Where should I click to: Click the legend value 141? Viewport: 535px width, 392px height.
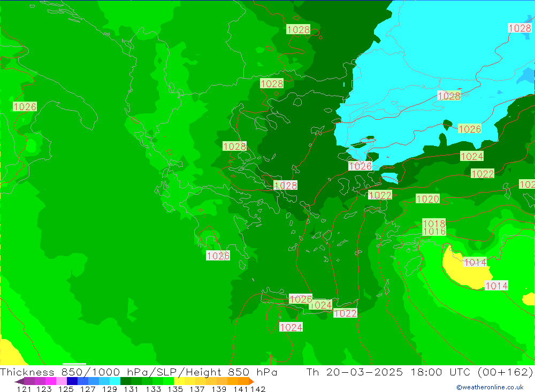coord(241,389)
